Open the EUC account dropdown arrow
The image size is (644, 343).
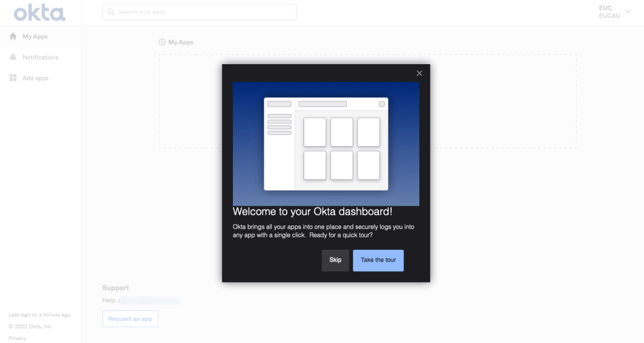pyautogui.click(x=628, y=11)
